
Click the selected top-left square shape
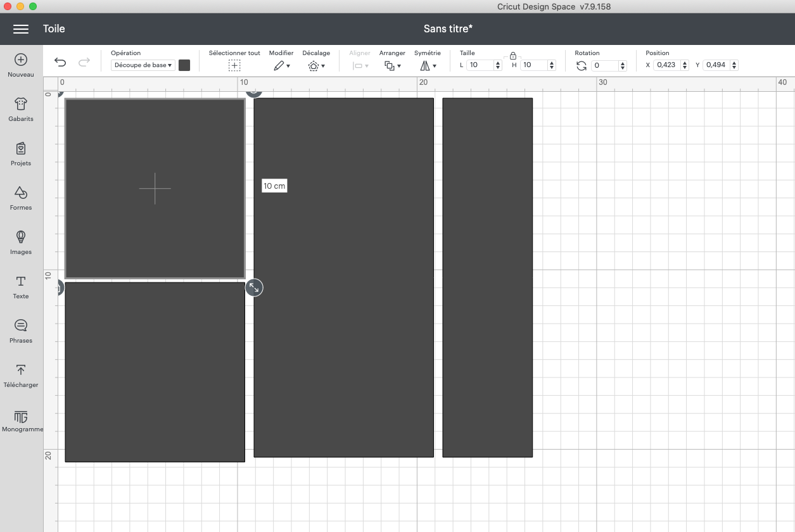pos(155,188)
